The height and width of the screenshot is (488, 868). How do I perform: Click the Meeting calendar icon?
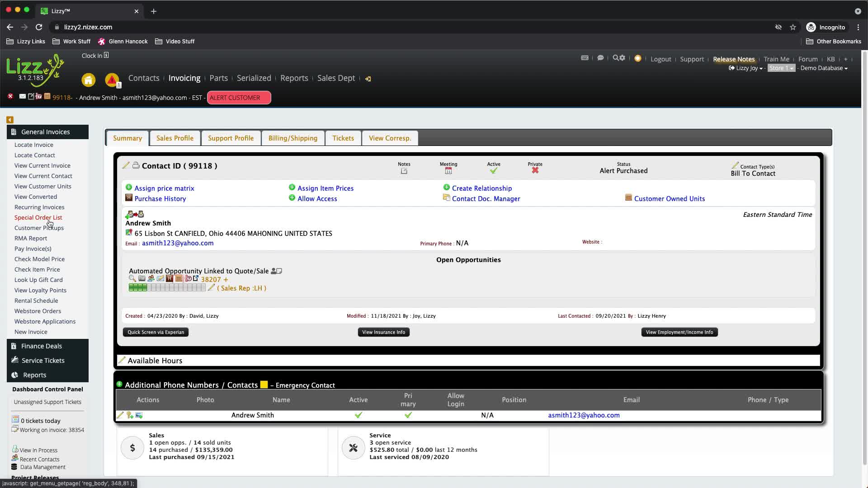pyautogui.click(x=448, y=171)
